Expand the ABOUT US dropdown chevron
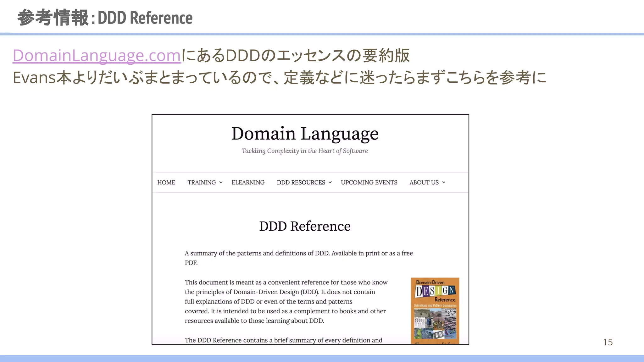 tap(444, 183)
